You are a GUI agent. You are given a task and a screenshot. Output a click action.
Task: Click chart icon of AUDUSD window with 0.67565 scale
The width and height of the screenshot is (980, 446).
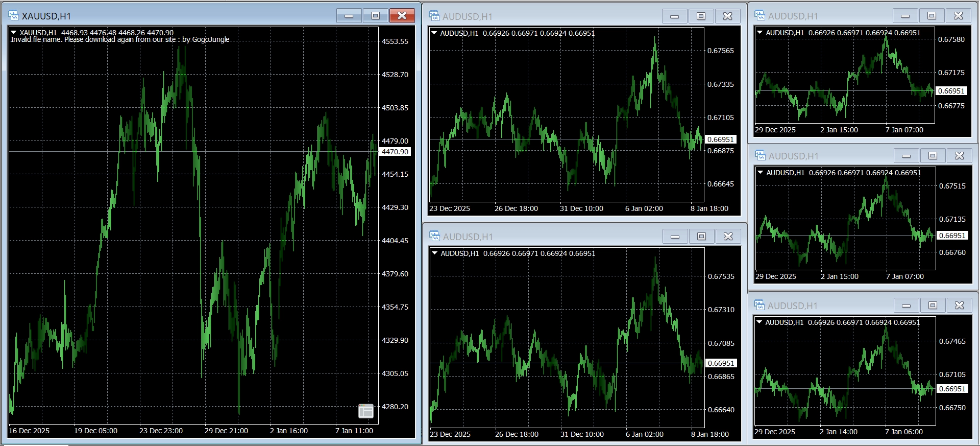434,16
